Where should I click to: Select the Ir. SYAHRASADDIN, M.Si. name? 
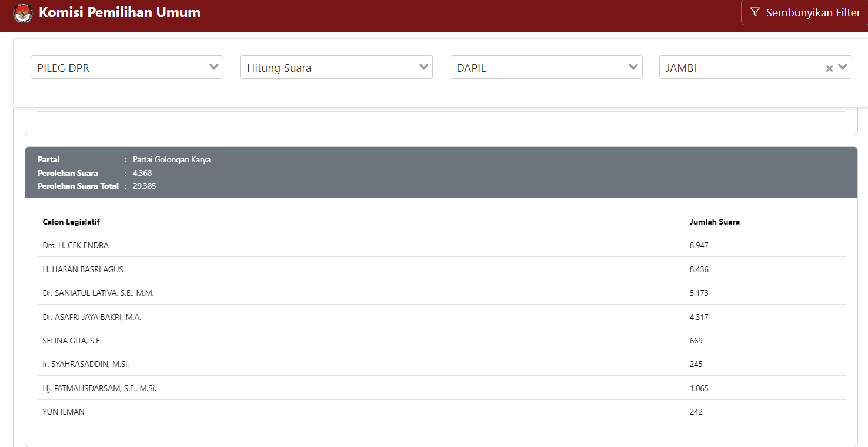pos(86,364)
